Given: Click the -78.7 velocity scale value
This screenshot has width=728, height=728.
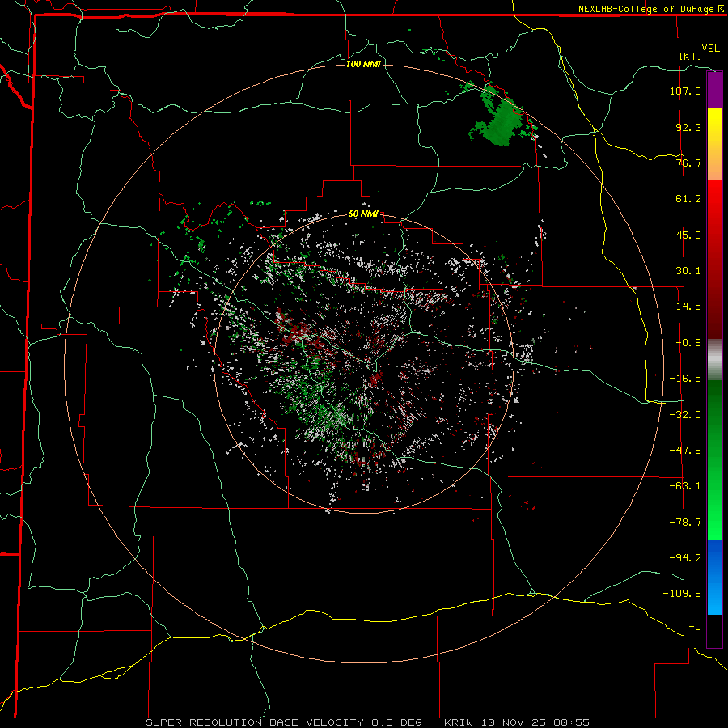Looking at the screenshot, I should tap(685, 523).
